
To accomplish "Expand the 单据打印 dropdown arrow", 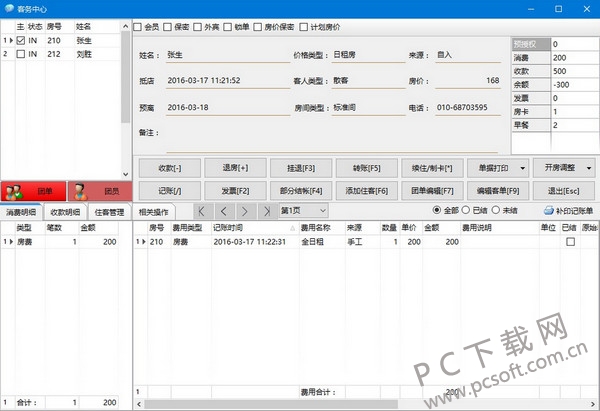I will click(523, 168).
